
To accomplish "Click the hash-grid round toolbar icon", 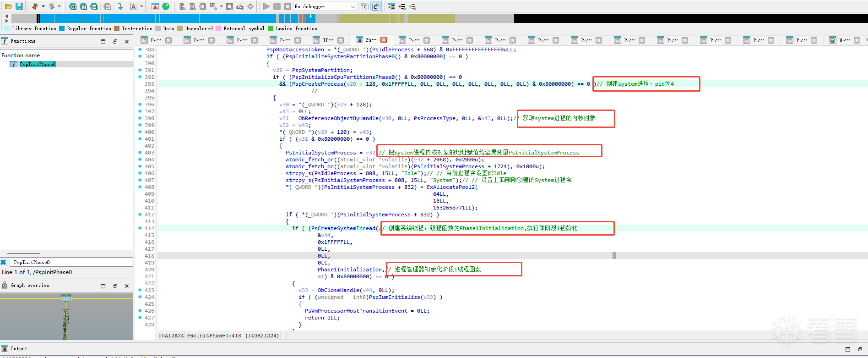I will click(73, 6).
